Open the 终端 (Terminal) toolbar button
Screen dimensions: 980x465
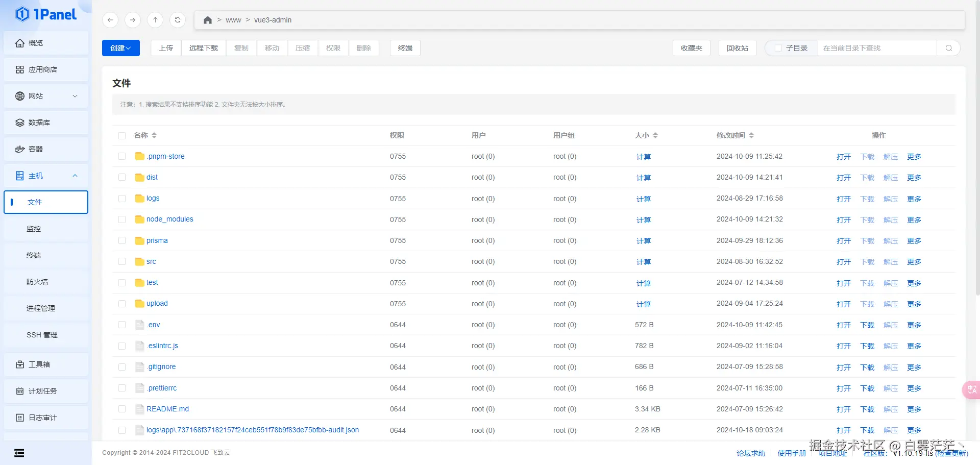(x=405, y=48)
